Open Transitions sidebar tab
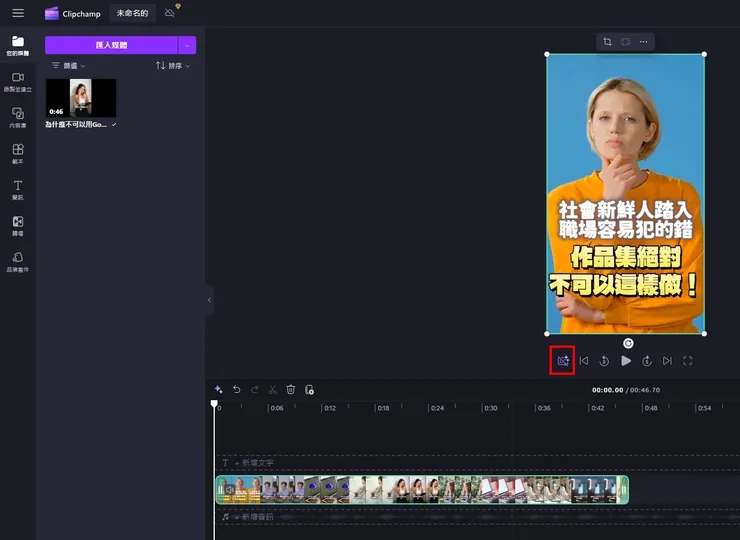The width and height of the screenshot is (740, 540). click(17, 226)
